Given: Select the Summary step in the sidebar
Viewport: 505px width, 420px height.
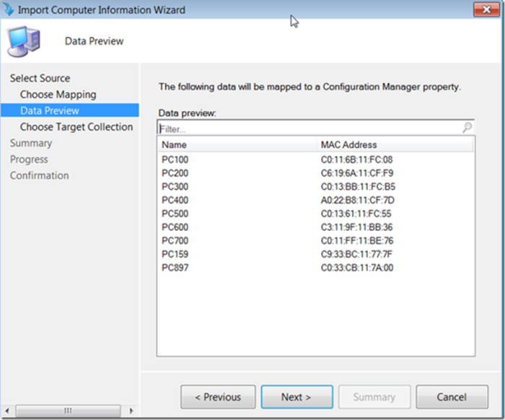Looking at the screenshot, I should (x=31, y=144).
